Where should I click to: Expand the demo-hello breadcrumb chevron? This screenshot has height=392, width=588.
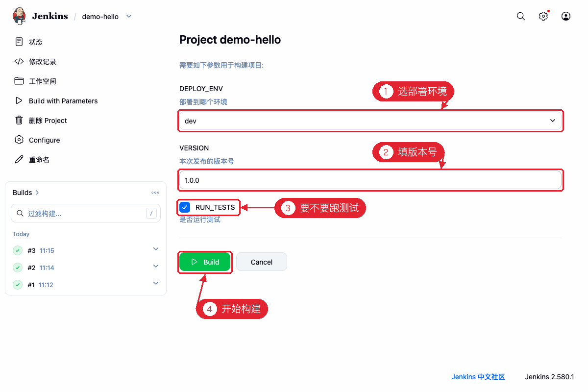129,16
